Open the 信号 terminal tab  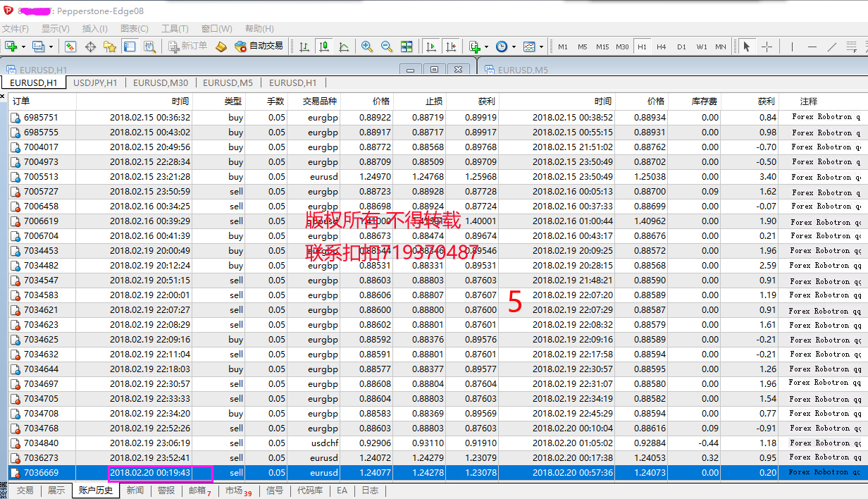(x=275, y=491)
